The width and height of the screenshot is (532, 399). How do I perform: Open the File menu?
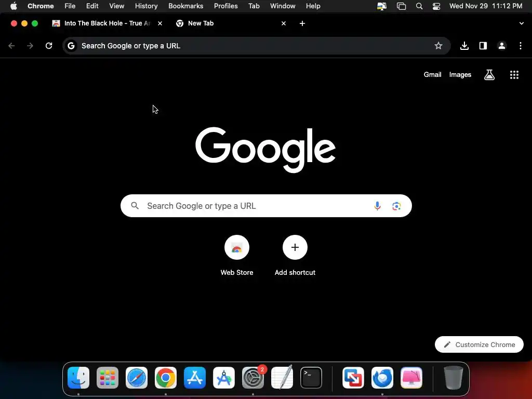70,6
